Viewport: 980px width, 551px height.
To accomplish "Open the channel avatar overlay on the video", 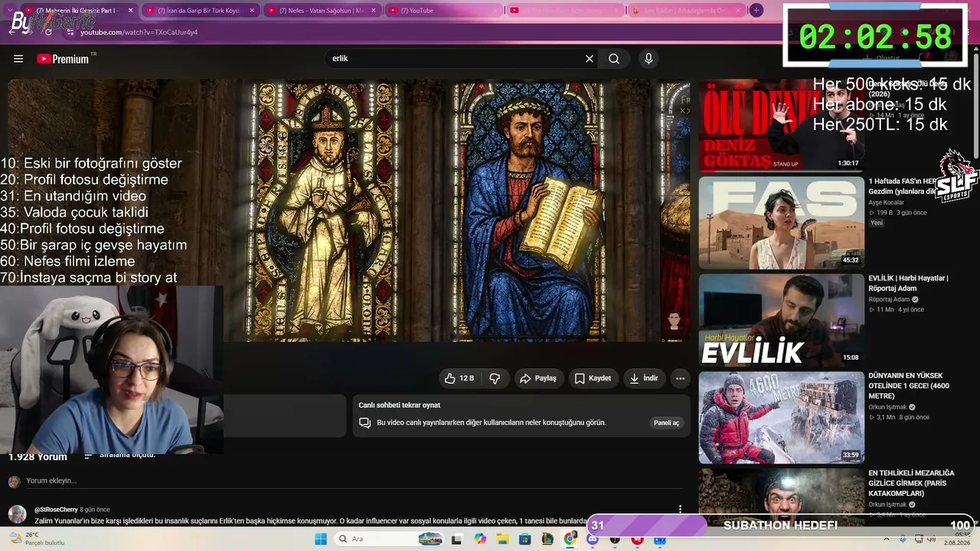I will (674, 321).
